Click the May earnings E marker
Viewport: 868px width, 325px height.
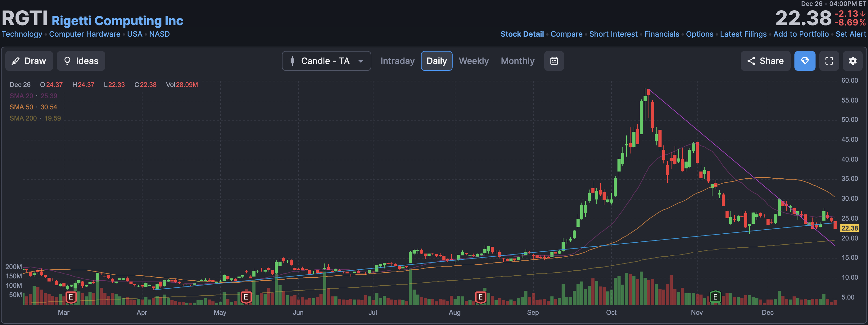(246, 297)
